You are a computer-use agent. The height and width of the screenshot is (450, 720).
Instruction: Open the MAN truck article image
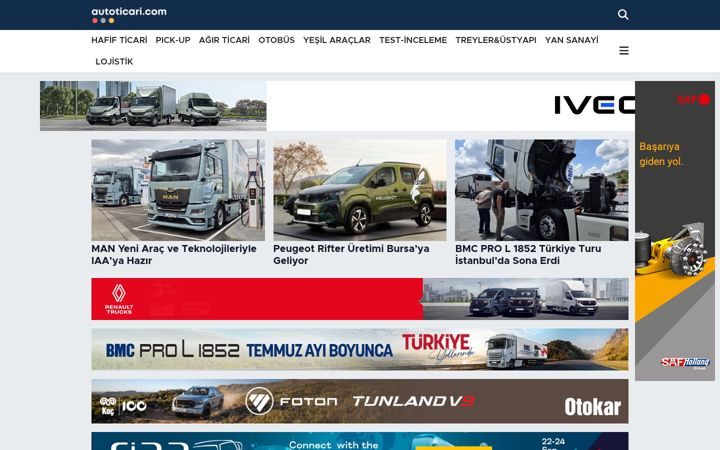(178, 190)
